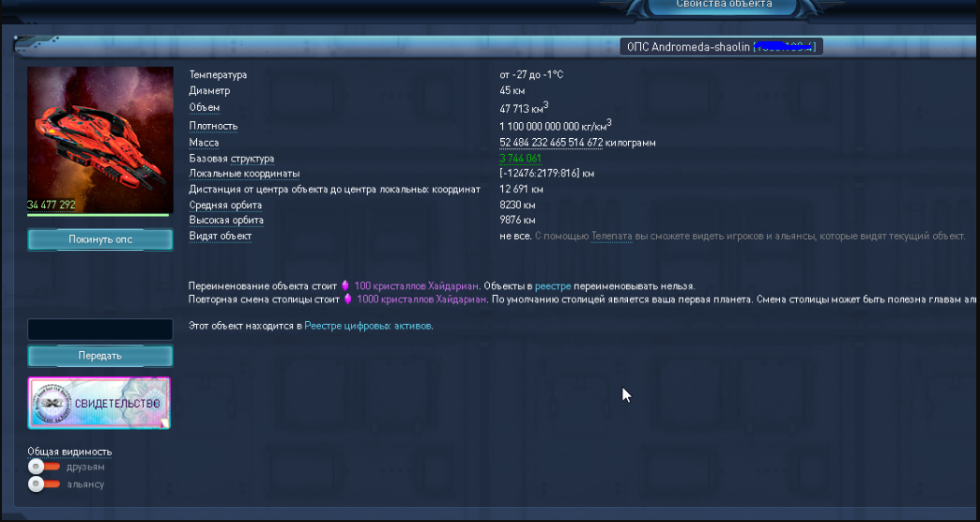Viewport: 980px width, 522px height.
Task: Click the green Базовая структура value 3 744 061
Action: tap(520, 159)
